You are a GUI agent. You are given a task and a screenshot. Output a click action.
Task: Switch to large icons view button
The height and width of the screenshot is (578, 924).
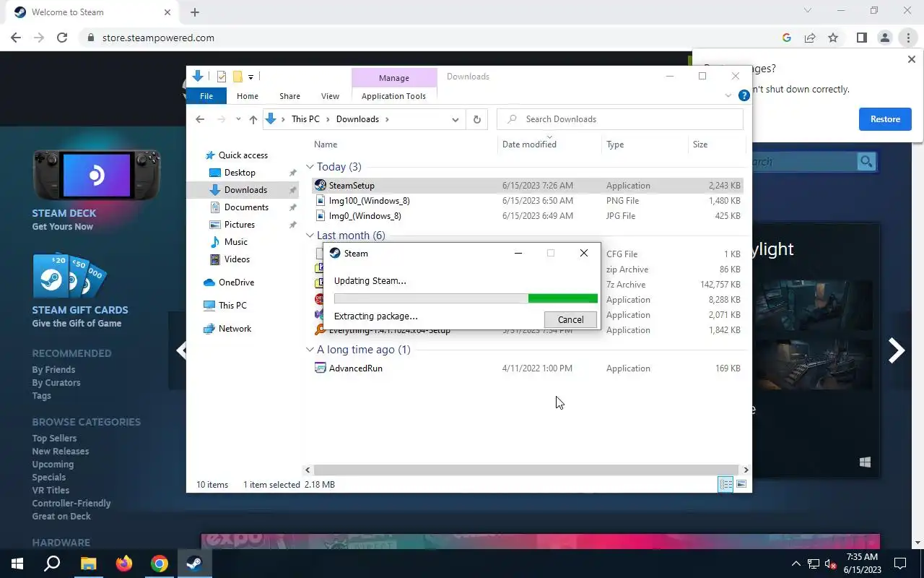(x=741, y=485)
